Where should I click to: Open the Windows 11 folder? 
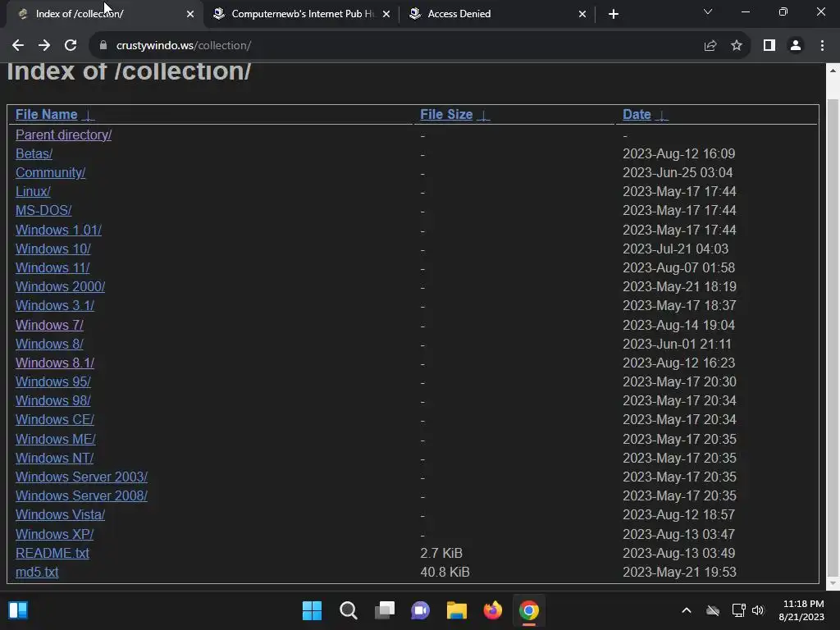pyautogui.click(x=52, y=267)
